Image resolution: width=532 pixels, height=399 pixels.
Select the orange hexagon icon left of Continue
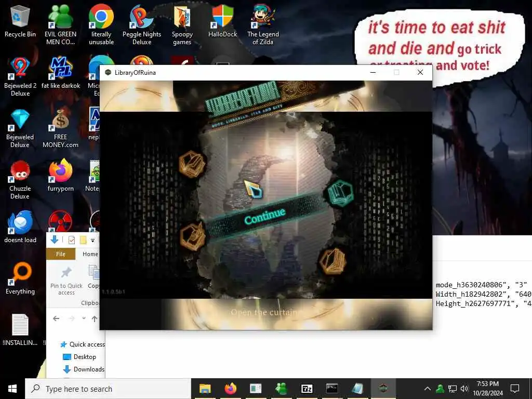click(193, 236)
